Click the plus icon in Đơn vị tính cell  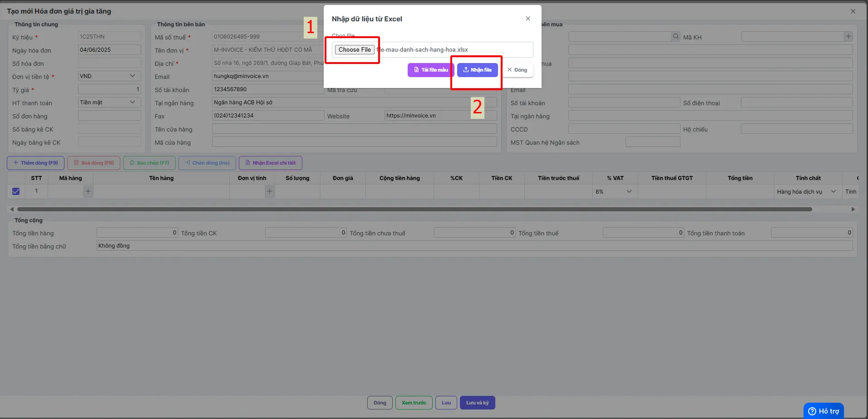(270, 191)
